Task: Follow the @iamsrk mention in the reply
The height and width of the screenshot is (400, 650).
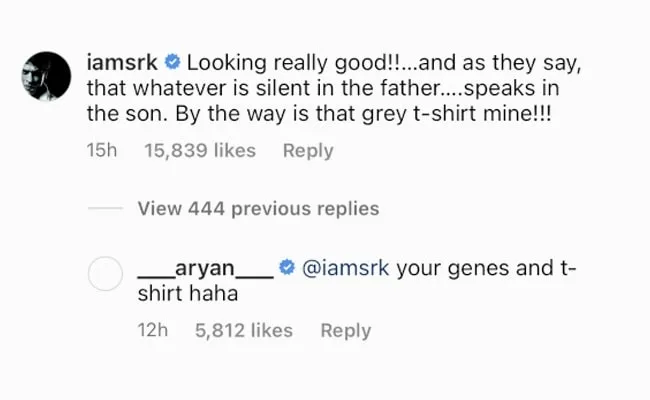Action: pos(345,270)
